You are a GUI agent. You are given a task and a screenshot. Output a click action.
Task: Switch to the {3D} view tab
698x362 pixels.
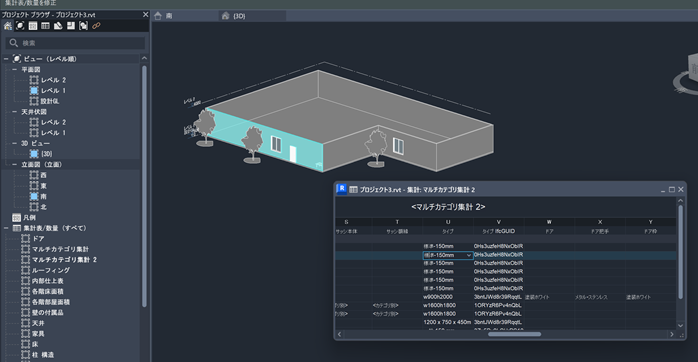tap(252, 16)
